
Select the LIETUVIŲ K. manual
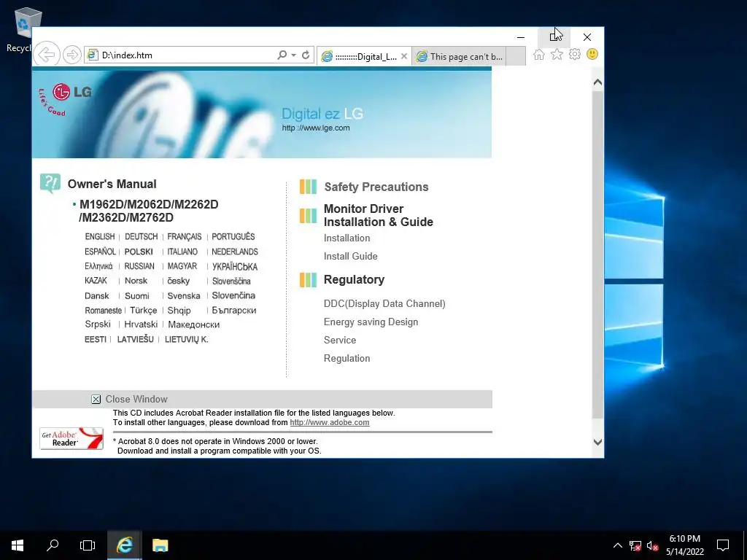[186, 340]
